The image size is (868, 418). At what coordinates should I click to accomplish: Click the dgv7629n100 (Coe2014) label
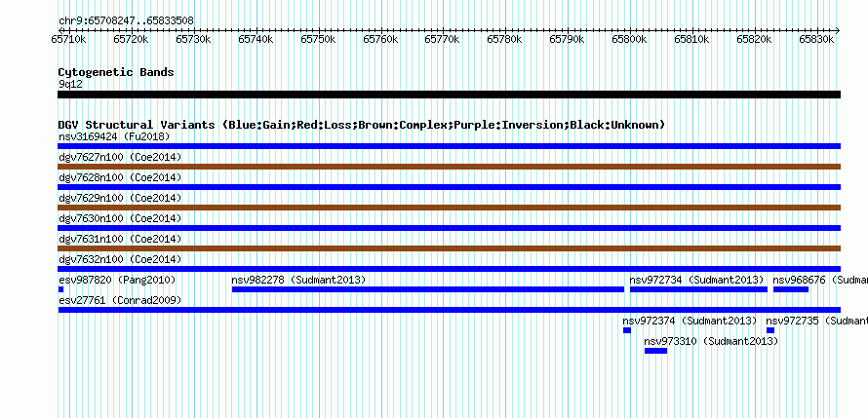point(120,198)
